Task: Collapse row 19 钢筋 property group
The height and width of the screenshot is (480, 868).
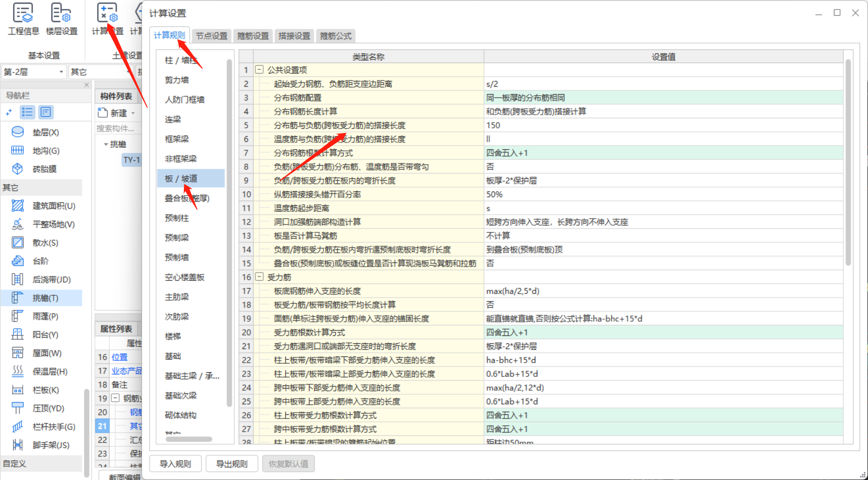Action: [116, 398]
